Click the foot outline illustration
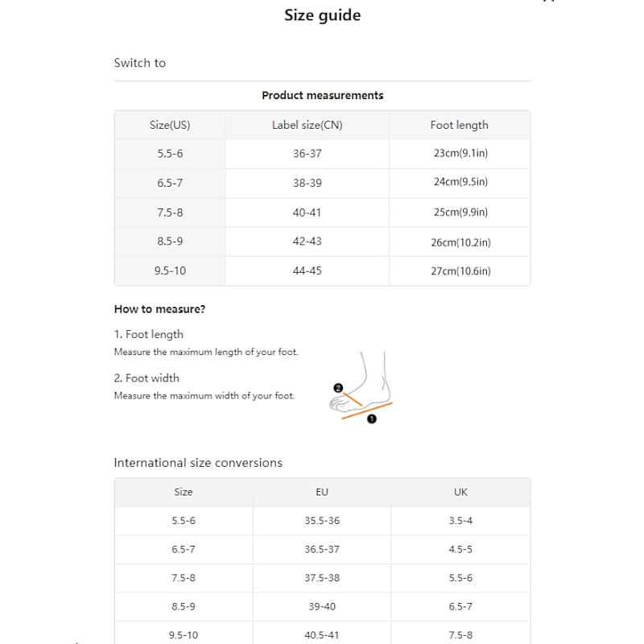This screenshot has width=644, height=644. (x=372, y=378)
